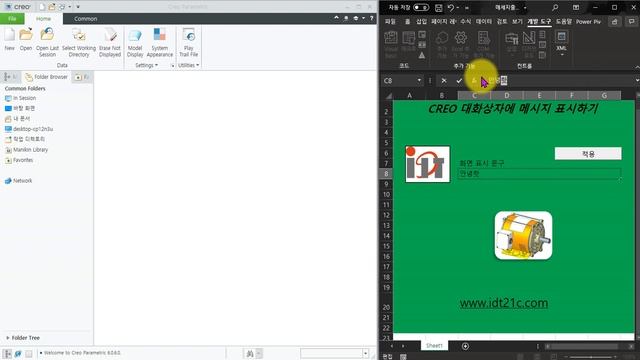640x360 pixels.
Task: Click the Creo minimize ribbon caret icon
Action: (x=336, y=18)
